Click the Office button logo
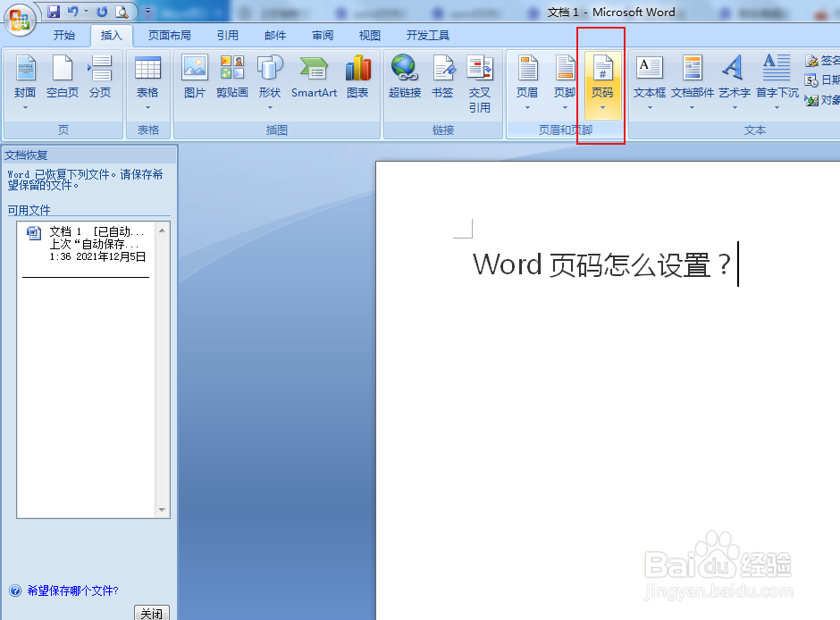Screen dimensions: 840x620 (20, 20)
